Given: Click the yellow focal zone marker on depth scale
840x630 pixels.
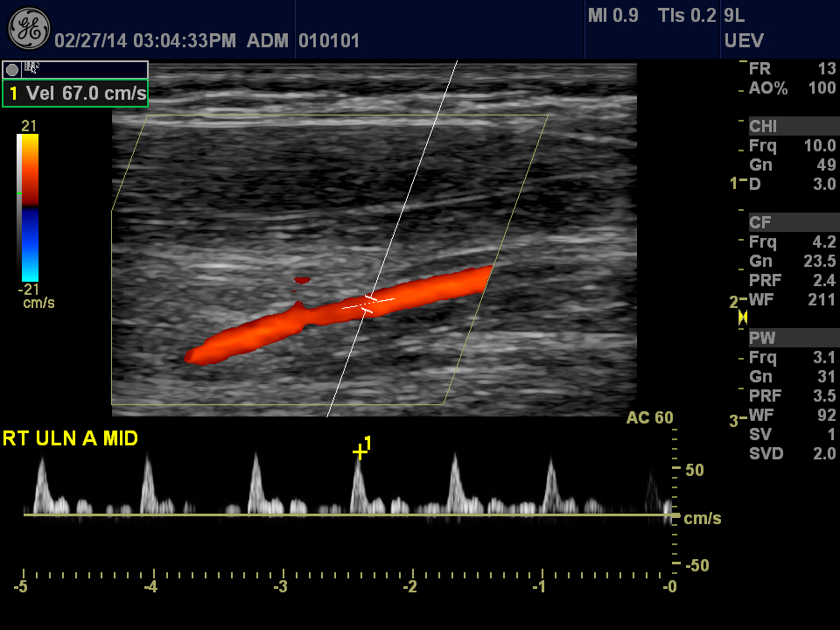Looking at the screenshot, I should [743, 318].
